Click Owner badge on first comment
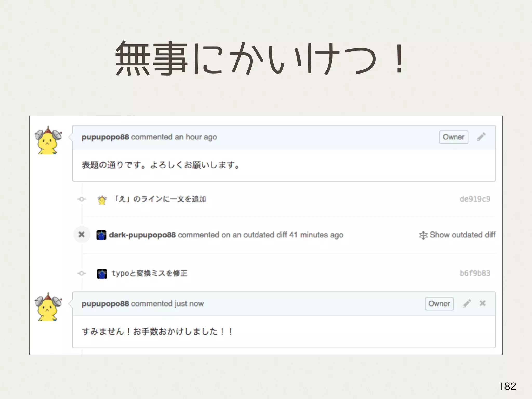Viewport: 532px width, 399px height. pos(454,137)
